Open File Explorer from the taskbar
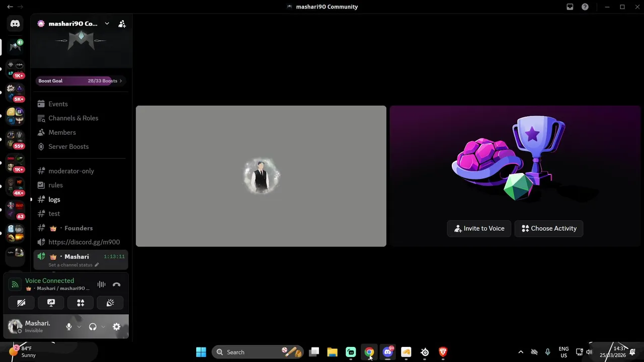The image size is (644, 362). tap(332, 352)
